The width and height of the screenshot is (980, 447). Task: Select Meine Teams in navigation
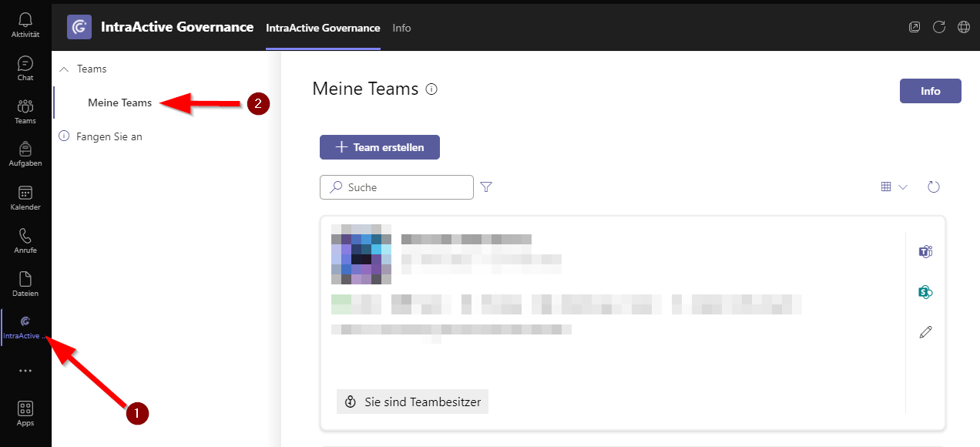[120, 103]
